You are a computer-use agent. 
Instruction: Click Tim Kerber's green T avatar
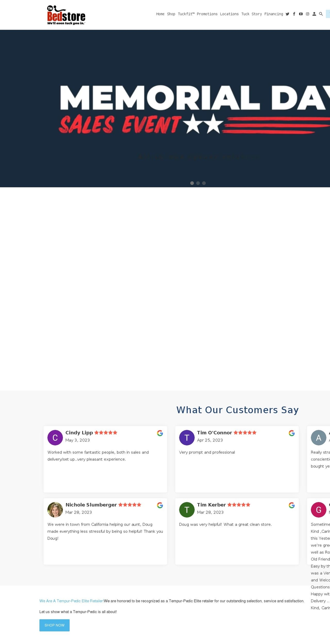tap(187, 510)
